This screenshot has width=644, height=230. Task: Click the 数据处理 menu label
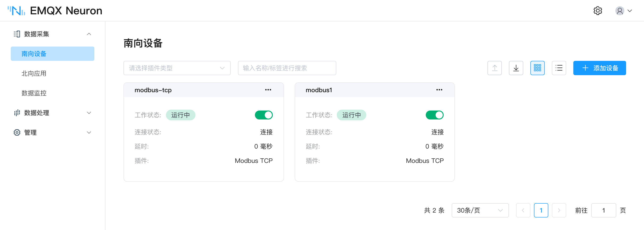point(36,113)
